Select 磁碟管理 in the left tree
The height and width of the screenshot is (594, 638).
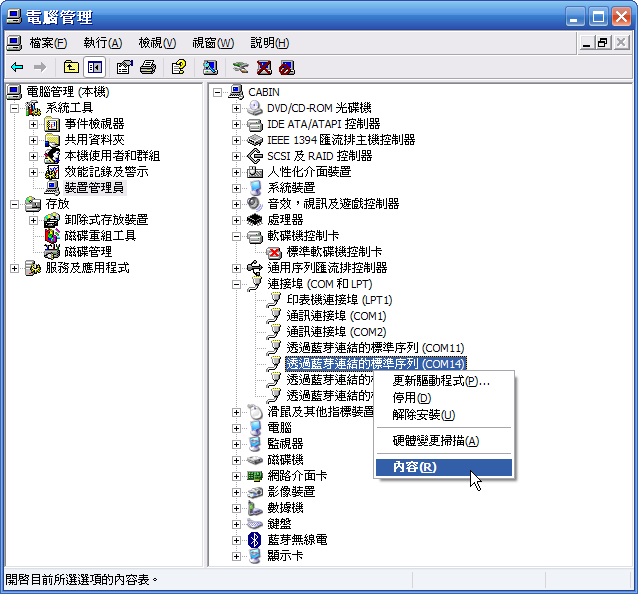point(88,252)
